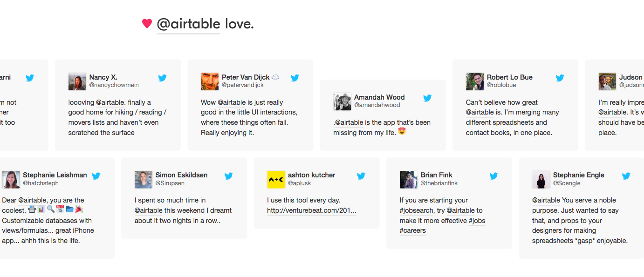Click the Twitter bird next to Stephanie Leishman
644x277 pixels.
(96, 176)
